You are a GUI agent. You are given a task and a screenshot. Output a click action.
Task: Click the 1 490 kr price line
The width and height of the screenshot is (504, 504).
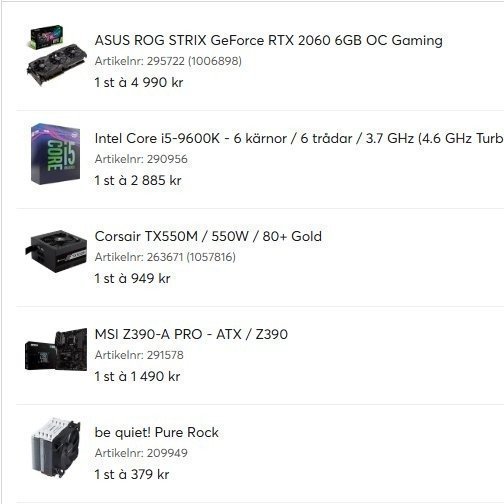137,376
